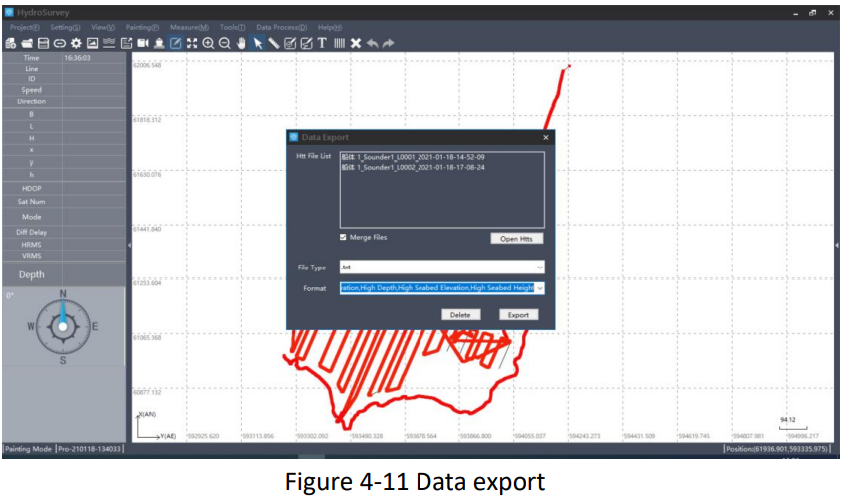The height and width of the screenshot is (504, 841).
Task: Click the redo arrow icon
Action: [x=388, y=44]
